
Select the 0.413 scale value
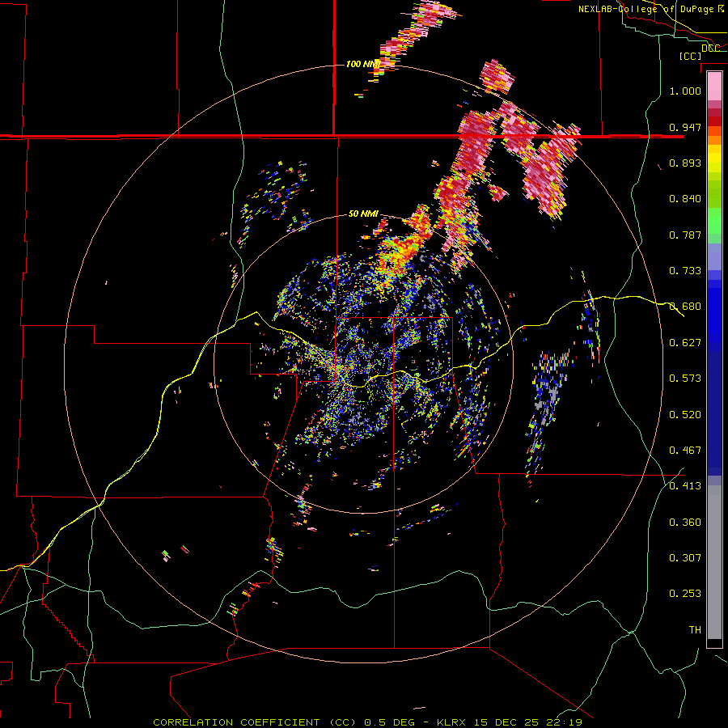[685, 486]
